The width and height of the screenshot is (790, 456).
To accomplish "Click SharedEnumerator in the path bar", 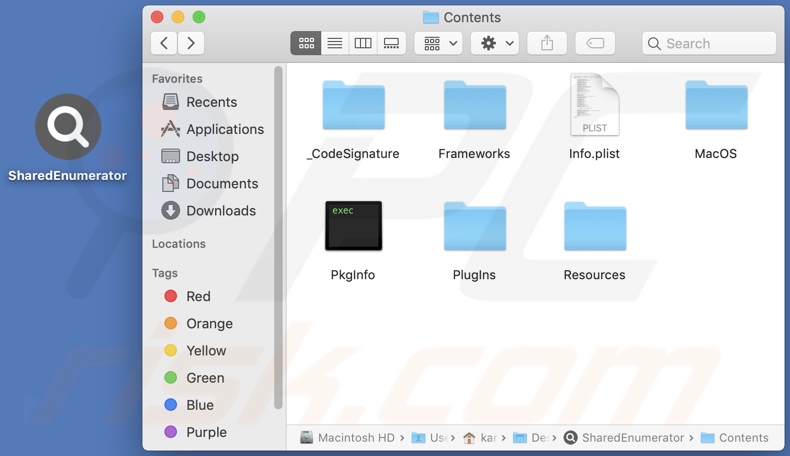I will click(624, 438).
